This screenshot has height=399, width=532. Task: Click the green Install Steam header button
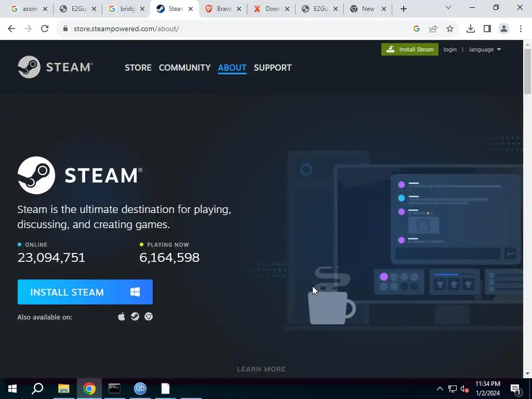410,49
